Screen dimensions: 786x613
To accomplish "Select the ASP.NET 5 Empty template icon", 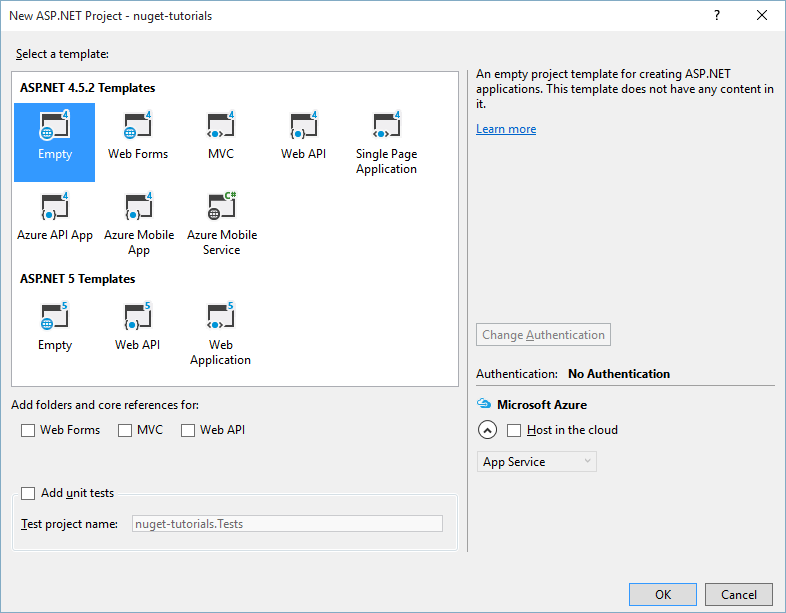I will click(x=54, y=316).
